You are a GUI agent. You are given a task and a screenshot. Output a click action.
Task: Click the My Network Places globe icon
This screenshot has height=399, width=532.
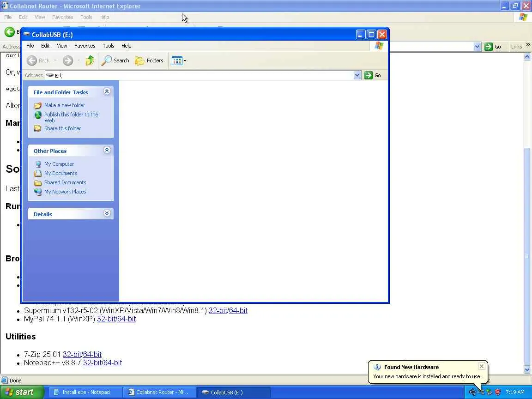click(x=38, y=192)
